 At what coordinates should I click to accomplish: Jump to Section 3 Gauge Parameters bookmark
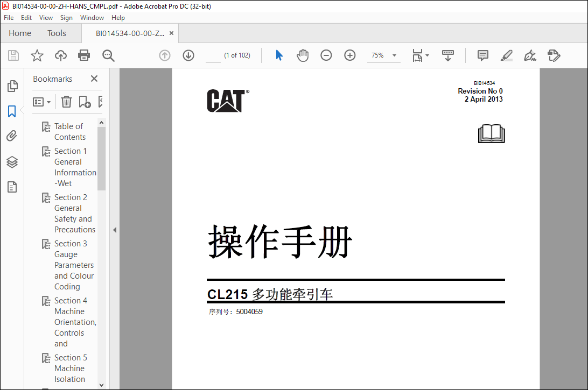(74, 265)
